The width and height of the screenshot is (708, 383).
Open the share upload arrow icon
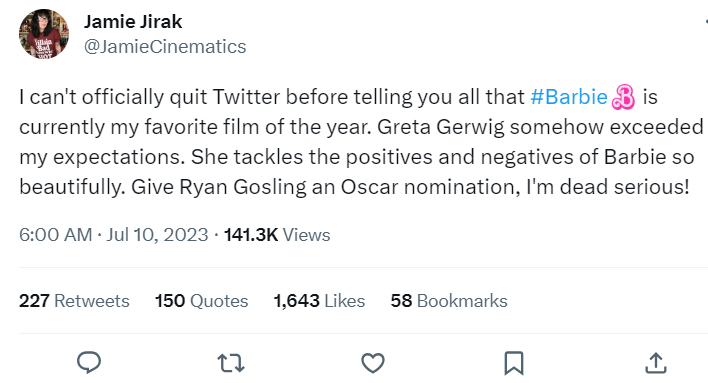coord(656,363)
